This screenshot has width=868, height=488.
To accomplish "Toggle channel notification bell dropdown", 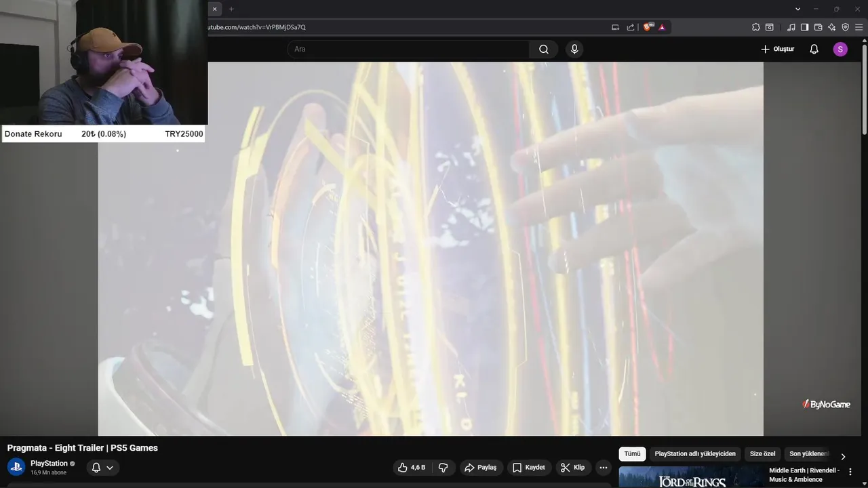I will pyautogui.click(x=103, y=468).
